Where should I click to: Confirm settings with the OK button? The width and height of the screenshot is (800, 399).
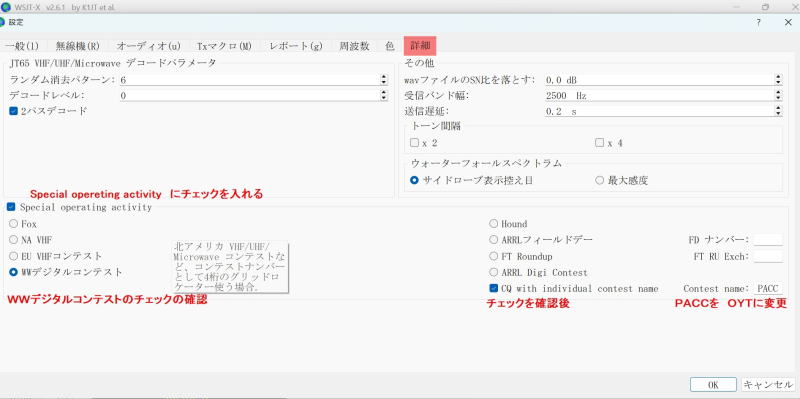coord(713,385)
